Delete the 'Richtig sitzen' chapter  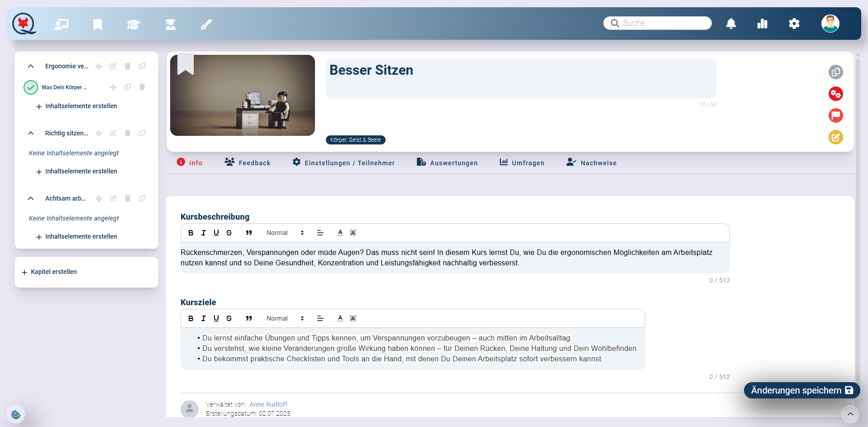(x=128, y=133)
